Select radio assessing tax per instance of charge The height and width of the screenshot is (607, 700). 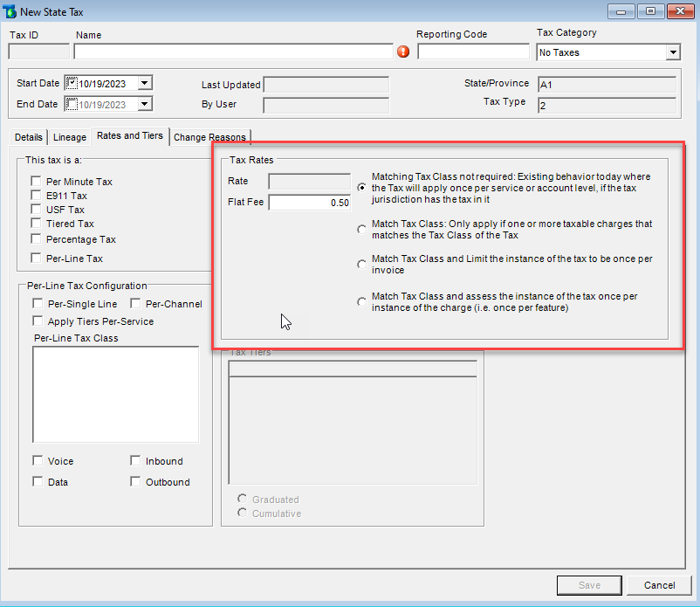pyautogui.click(x=361, y=301)
